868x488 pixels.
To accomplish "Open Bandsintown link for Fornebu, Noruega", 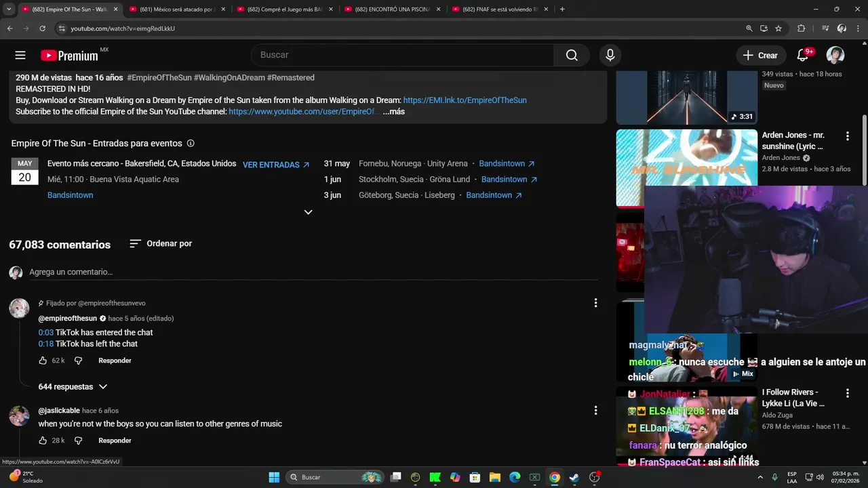I will 507,164.
